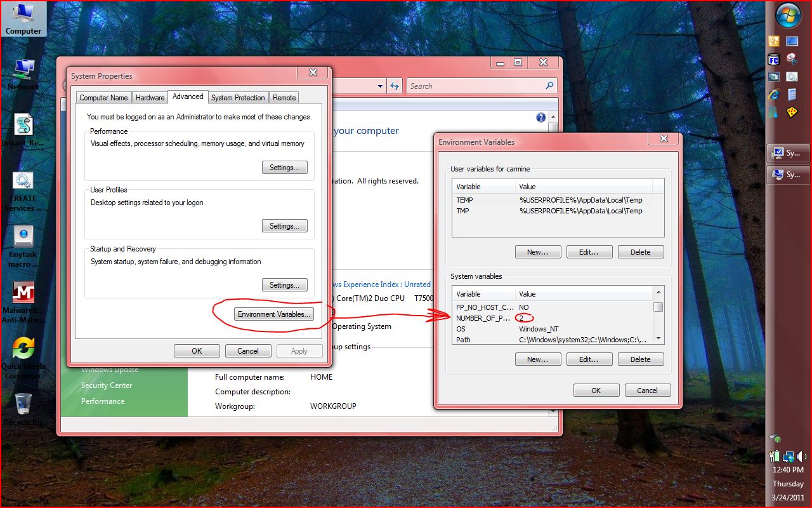Click the green download arrow quick launch icon
812x508 pixels.
tap(774, 112)
